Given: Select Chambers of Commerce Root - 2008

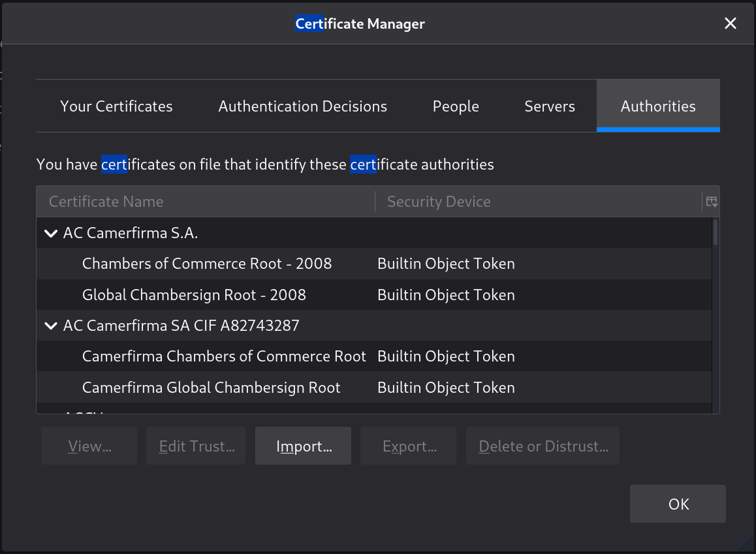Looking at the screenshot, I should [207, 264].
